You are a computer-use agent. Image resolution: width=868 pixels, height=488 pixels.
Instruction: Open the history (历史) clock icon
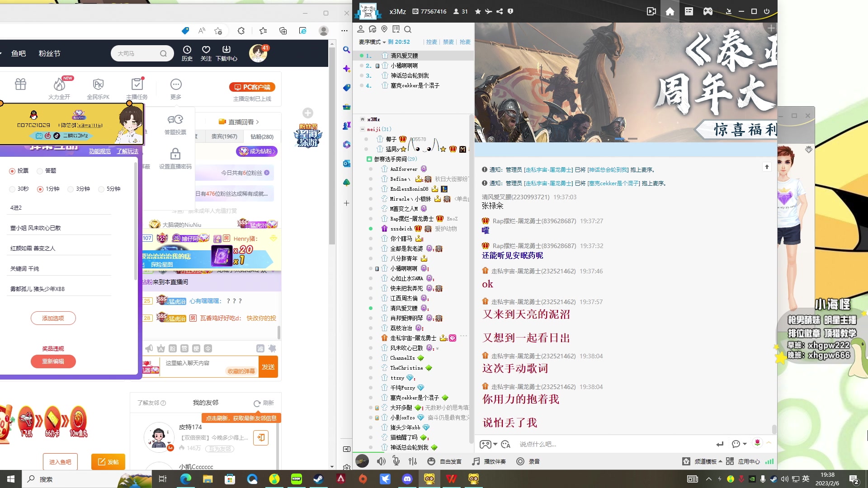(x=187, y=53)
